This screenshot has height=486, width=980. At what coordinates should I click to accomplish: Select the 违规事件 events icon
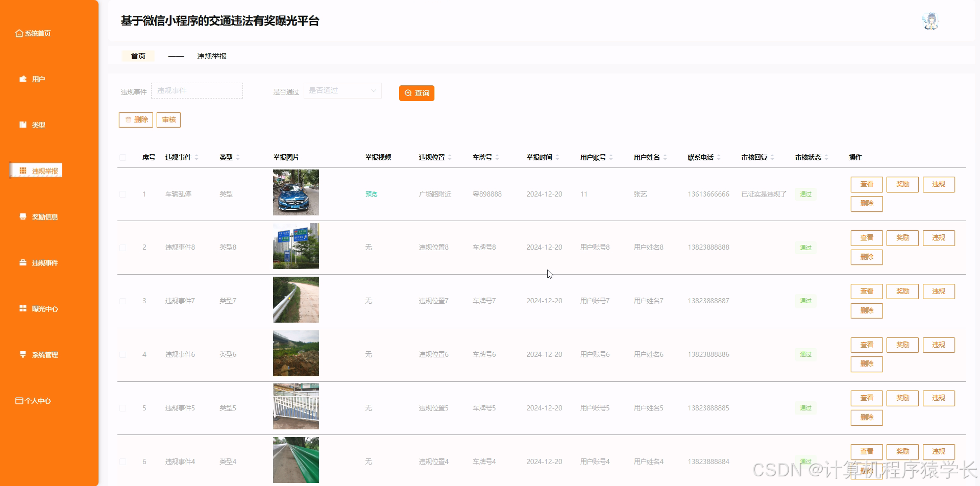click(x=22, y=262)
